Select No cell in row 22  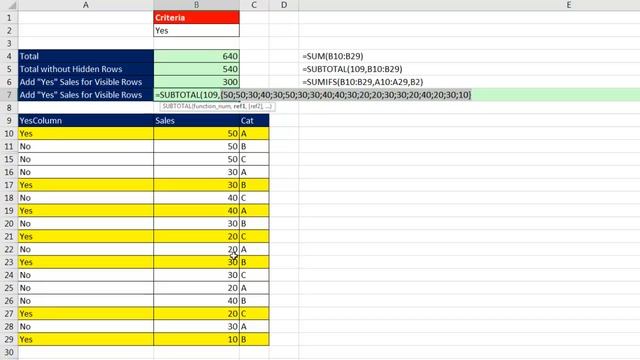tap(86, 249)
